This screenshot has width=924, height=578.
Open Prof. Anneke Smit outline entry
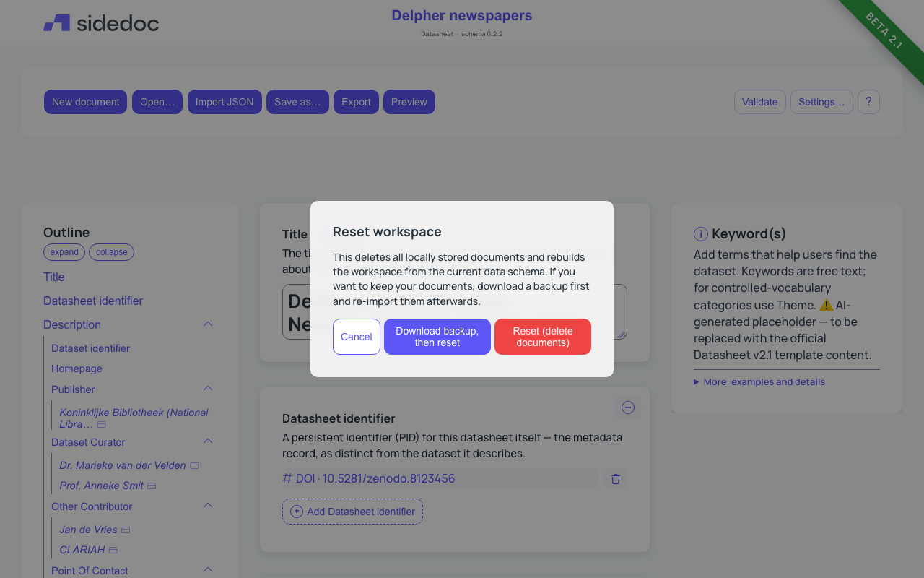click(x=102, y=486)
